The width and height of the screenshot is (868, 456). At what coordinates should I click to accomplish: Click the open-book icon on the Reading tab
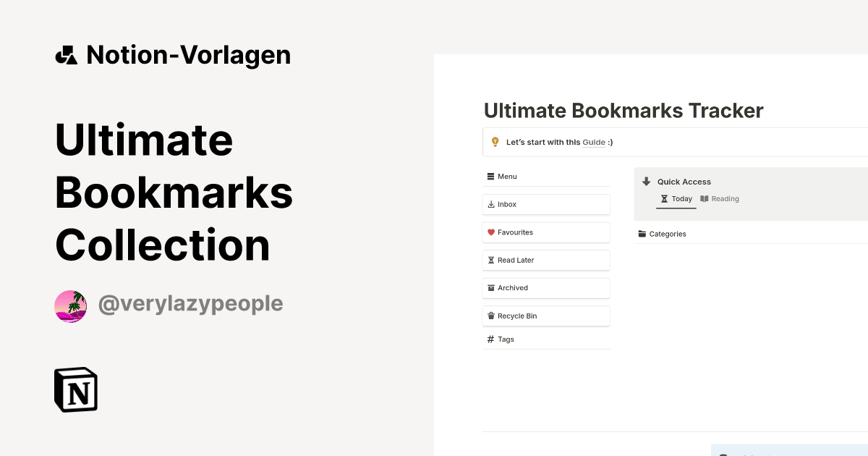click(705, 198)
